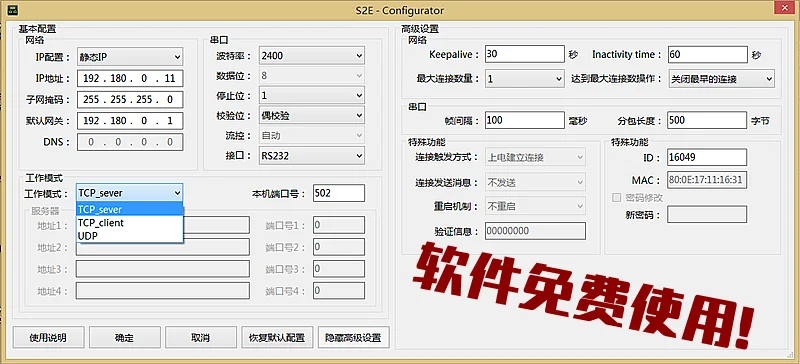Screen dimensions: 800x364
Task: Open the disabled 流控 dropdown
Action: 311,135
